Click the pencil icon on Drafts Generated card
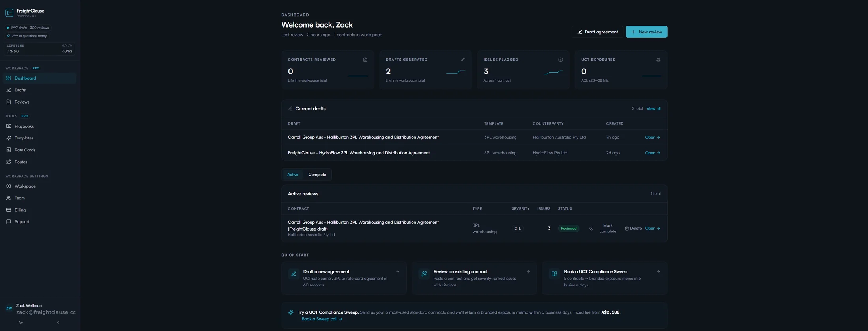Screen dimensions: 868x331 (x=463, y=60)
